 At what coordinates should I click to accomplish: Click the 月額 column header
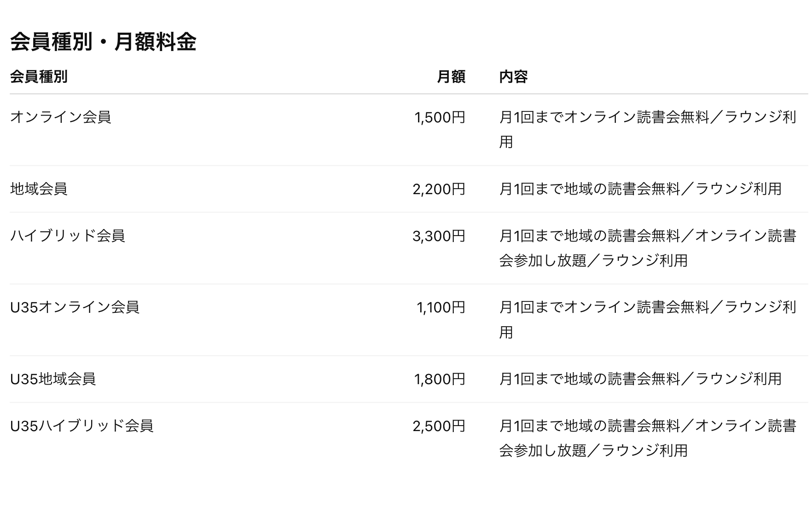click(x=451, y=76)
